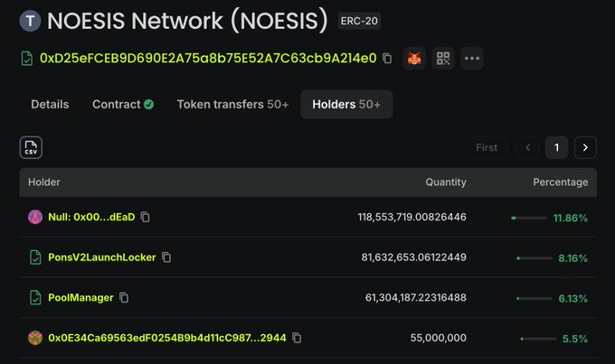Click the 6.13% percentage value
The image size is (615, 364).
click(x=573, y=299)
